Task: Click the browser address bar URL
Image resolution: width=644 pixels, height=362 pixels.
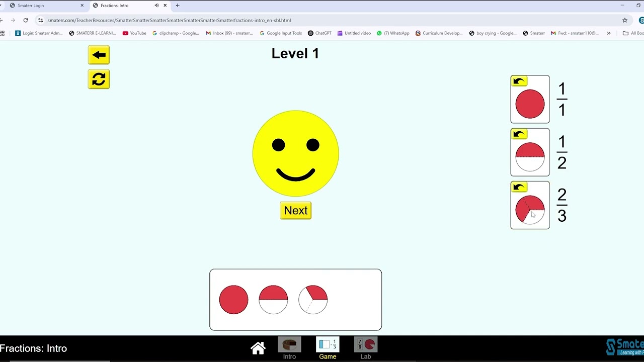Action: click(169, 21)
